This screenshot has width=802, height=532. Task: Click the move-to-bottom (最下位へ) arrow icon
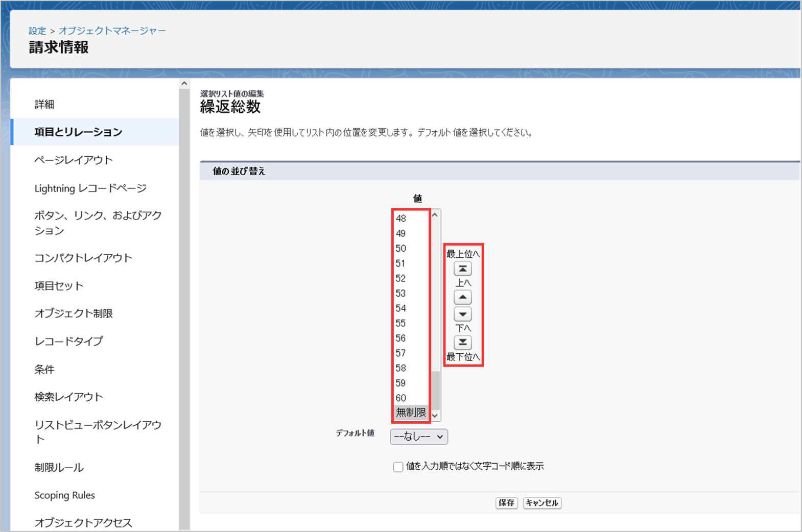pos(462,342)
